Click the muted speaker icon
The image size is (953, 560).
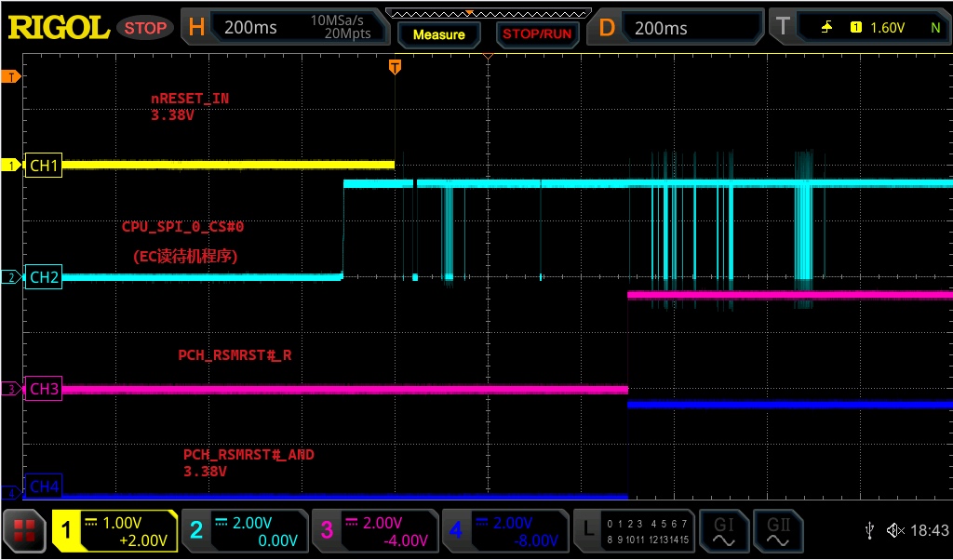[x=895, y=530]
